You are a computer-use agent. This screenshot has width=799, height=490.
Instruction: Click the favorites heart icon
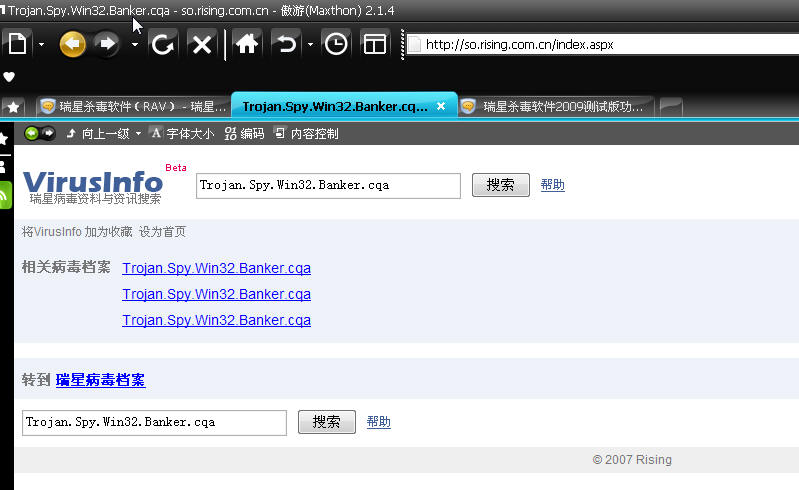[x=9, y=77]
